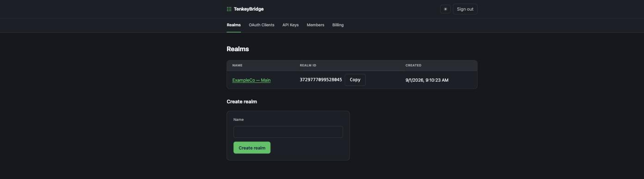Open the ExampleCo — Main realm link

coord(251,80)
